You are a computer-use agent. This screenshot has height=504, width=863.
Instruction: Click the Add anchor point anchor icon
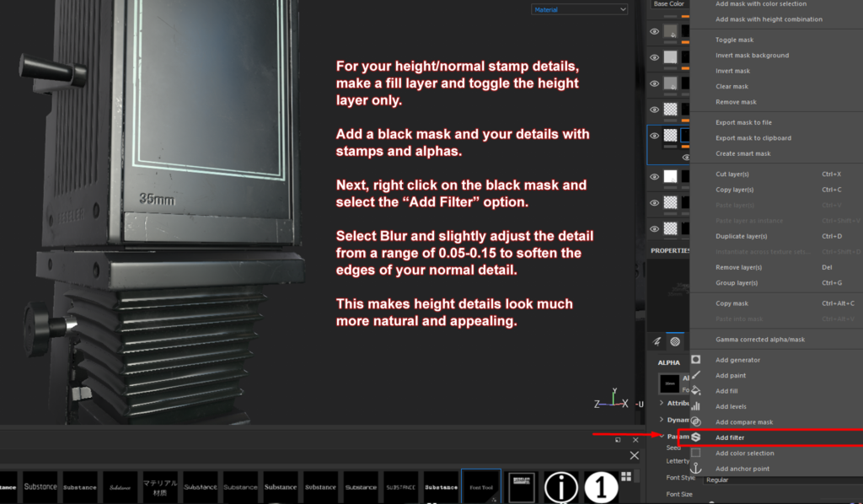pyautogui.click(x=695, y=469)
